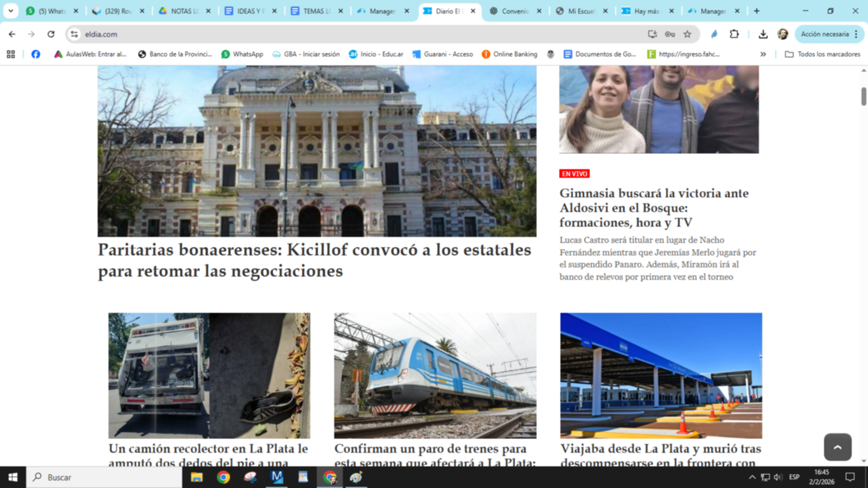
Task: Open the Gimnasia vs Aldosivi article
Action: [654, 208]
